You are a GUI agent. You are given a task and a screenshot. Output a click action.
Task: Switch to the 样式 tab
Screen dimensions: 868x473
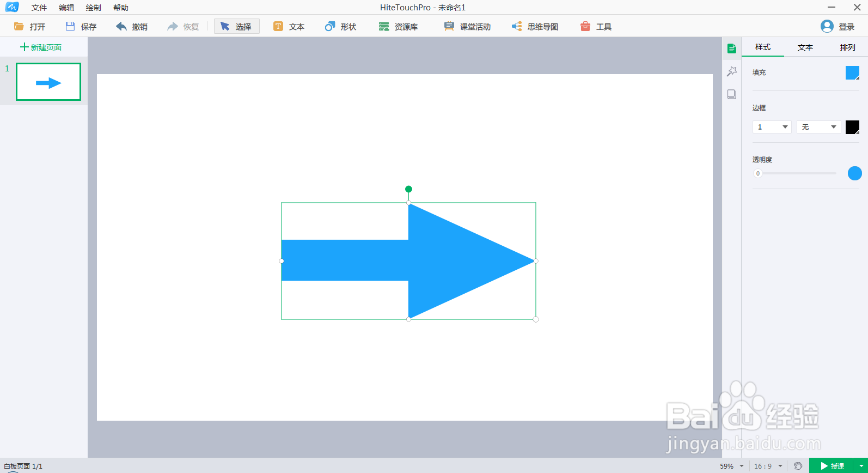(763, 47)
